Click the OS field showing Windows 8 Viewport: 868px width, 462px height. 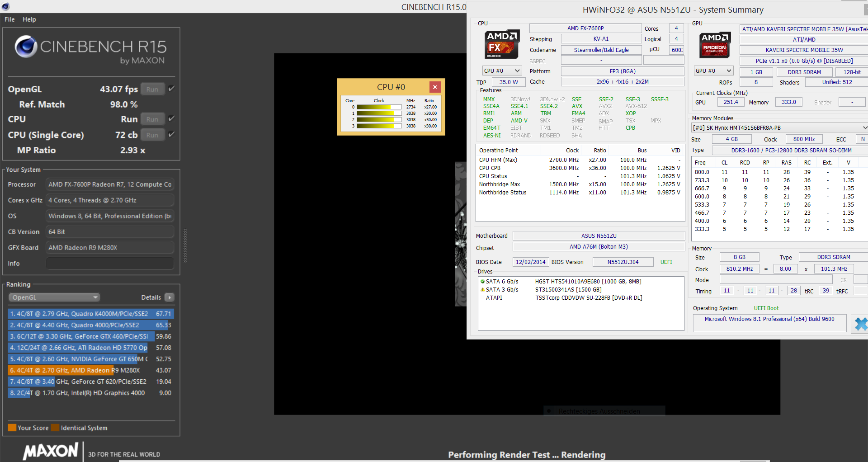(110, 216)
